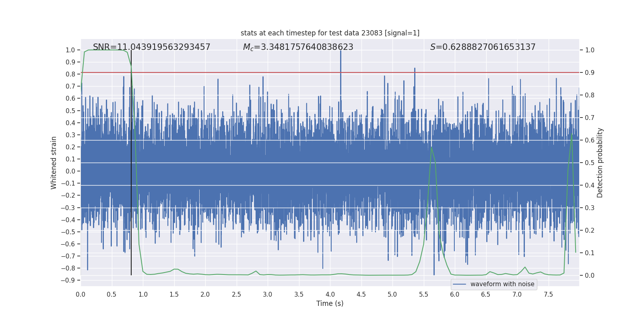Click Time axis tick 7.5
Screen dimensions: 644x322
(548, 294)
